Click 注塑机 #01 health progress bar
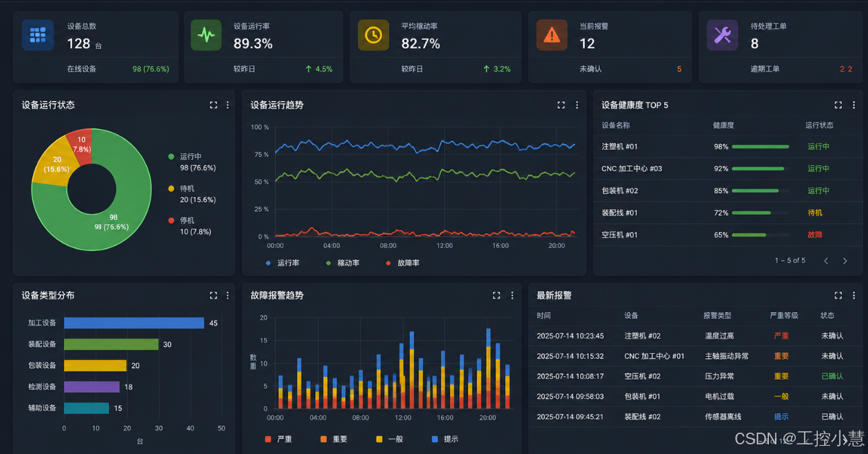The image size is (868, 454). (760, 147)
